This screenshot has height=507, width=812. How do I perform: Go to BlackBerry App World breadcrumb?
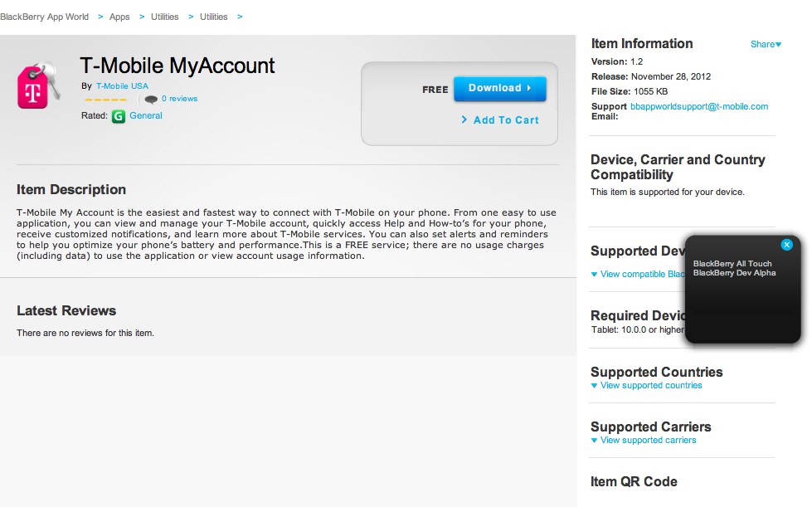point(45,17)
